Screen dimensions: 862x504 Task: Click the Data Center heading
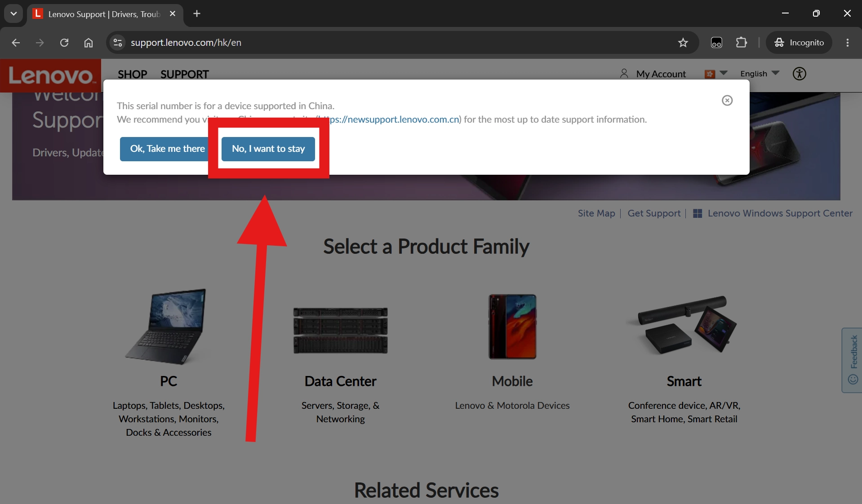point(340,381)
